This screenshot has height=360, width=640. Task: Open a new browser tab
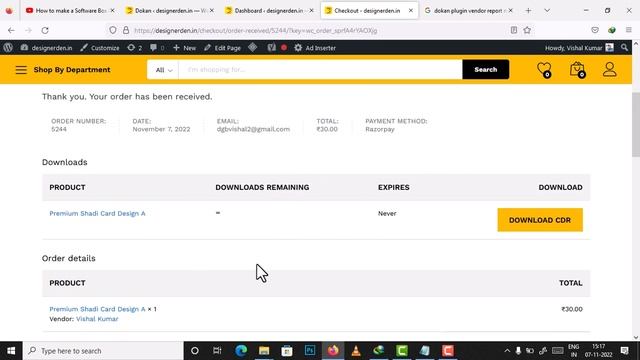tap(528, 11)
